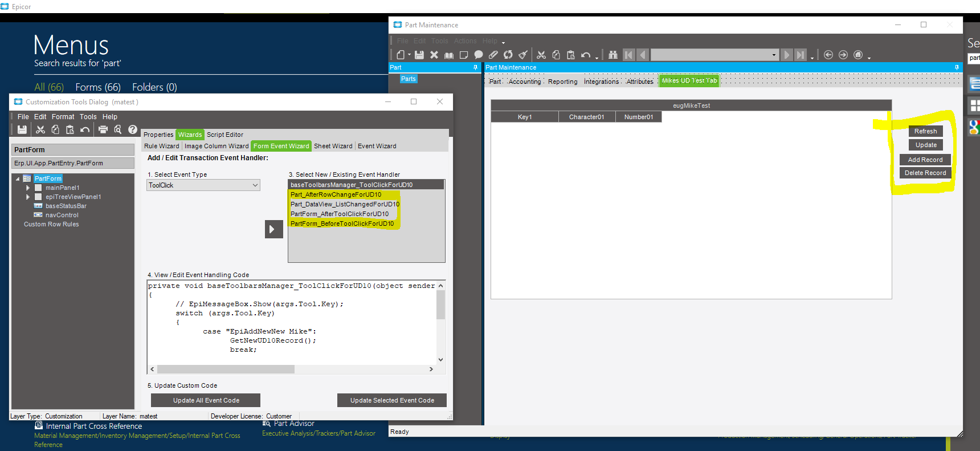The image size is (980, 451).
Task: Click Clear broom icon in Part Maintenance toolbar
Action: point(523,55)
